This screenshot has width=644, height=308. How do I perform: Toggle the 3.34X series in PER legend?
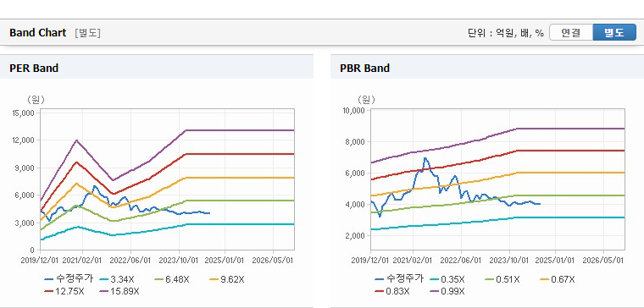pos(117,279)
